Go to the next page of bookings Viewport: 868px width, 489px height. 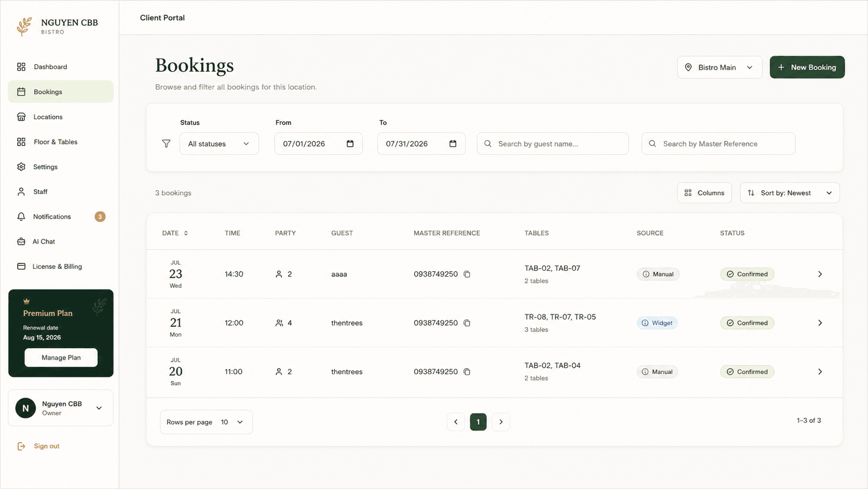(501, 422)
